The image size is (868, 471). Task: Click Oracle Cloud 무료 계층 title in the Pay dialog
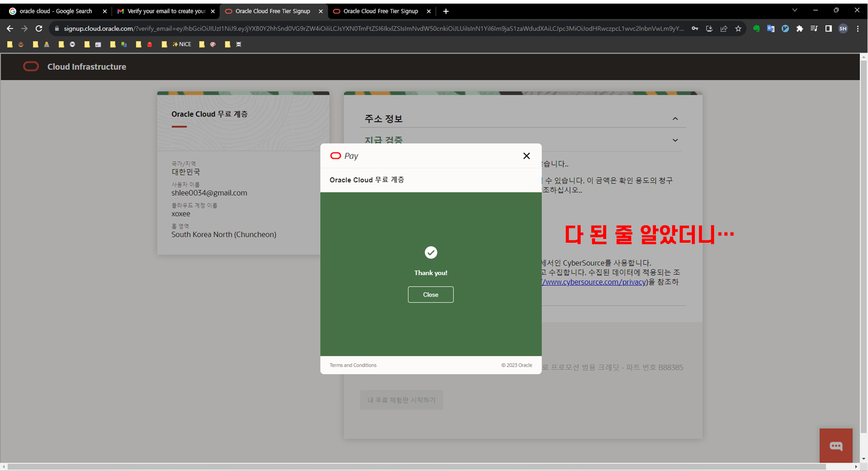[x=367, y=180]
